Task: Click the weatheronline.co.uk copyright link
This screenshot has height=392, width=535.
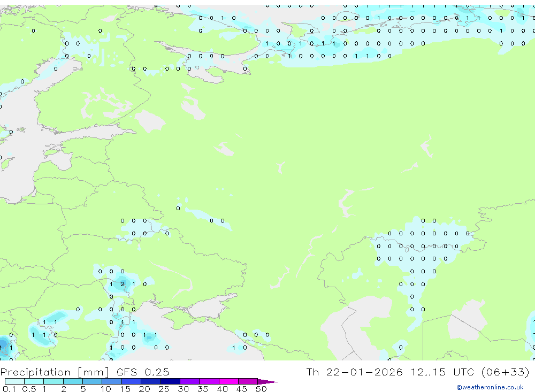Action: pos(490,387)
